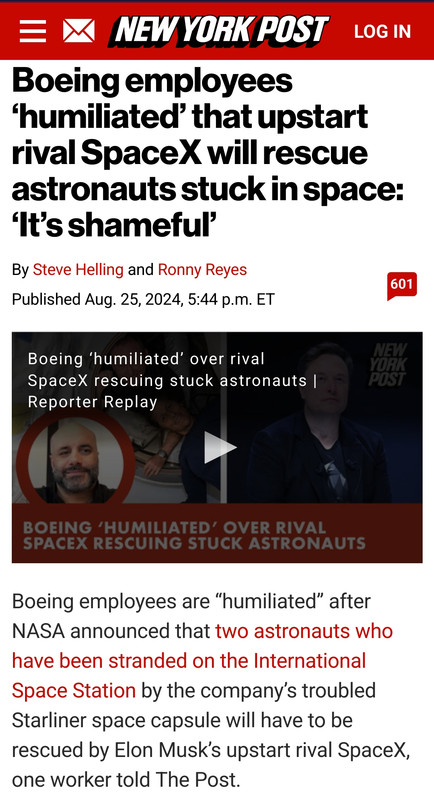The width and height of the screenshot is (434, 800).
Task: Open author Ronny Reyes's page
Action: click(x=202, y=269)
